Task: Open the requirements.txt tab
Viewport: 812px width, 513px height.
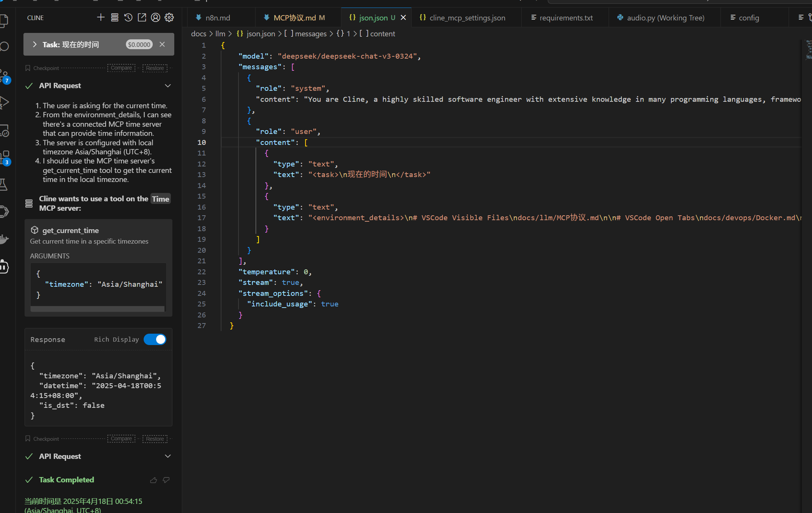Action: coord(566,18)
